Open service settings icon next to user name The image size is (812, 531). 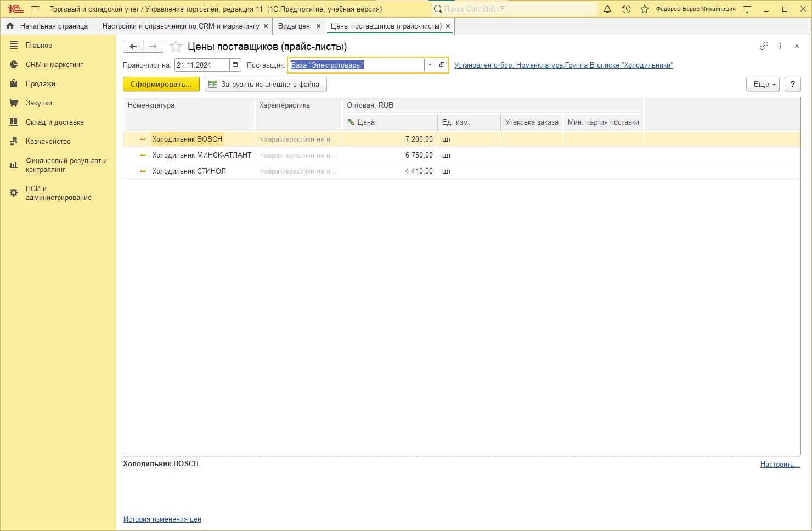pyautogui.click(x=747, y=9)
